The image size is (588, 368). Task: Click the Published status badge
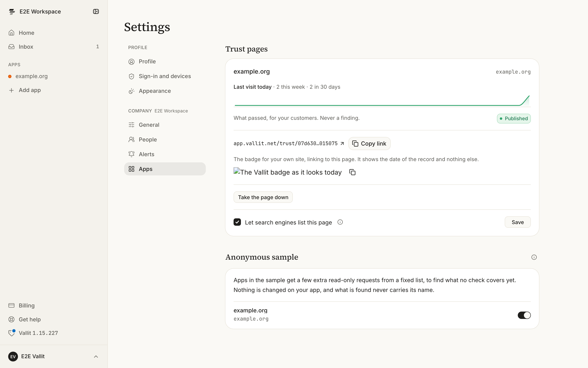[x=514, y=119]
